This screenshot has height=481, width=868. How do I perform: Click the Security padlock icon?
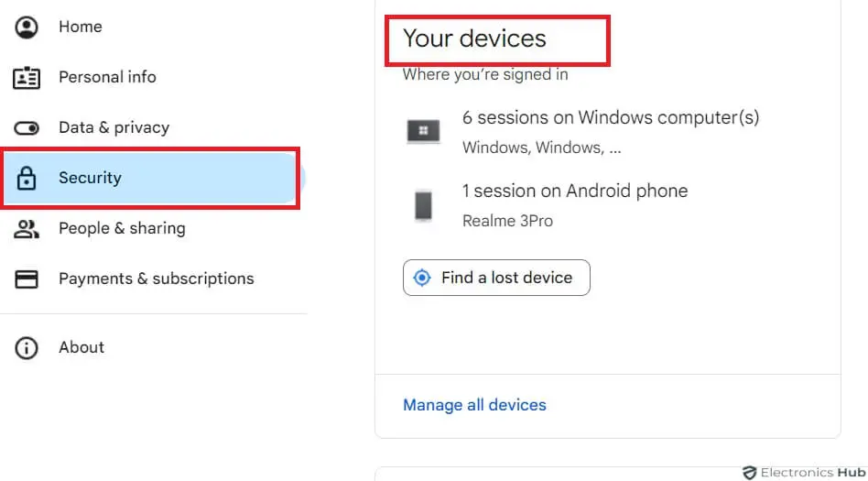pos(27,179)
